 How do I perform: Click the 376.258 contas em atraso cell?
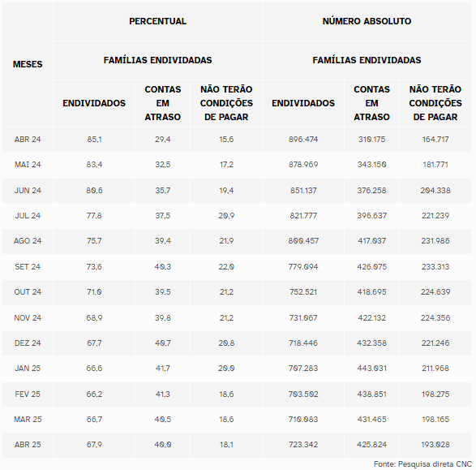(x=371, y=191)
